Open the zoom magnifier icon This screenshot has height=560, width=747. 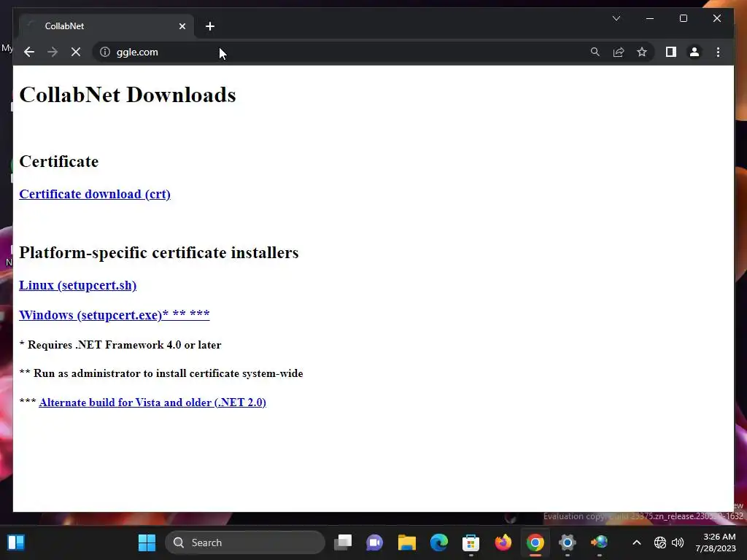pyautogui.click(x=595, y=52)
